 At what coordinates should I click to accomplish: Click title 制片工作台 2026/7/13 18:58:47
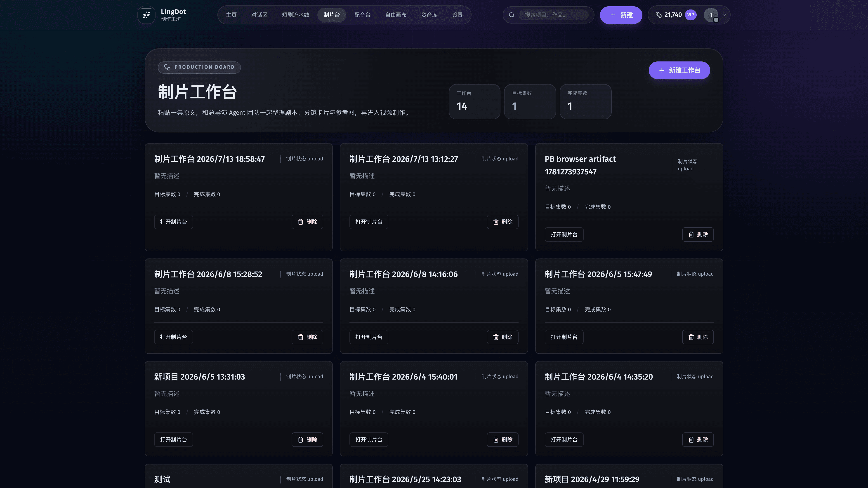pos(209,159)
